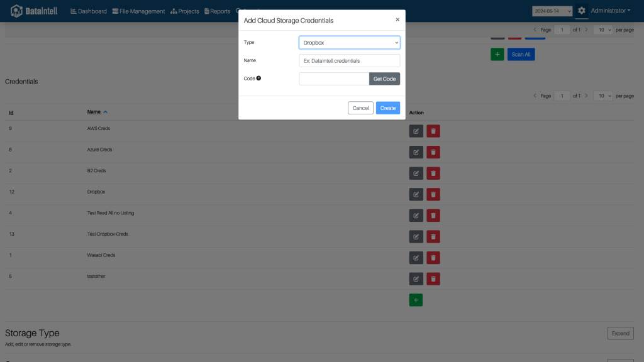Edit the testother credential
The width and height of the screenshot is (644, 362).
(416, 279)
